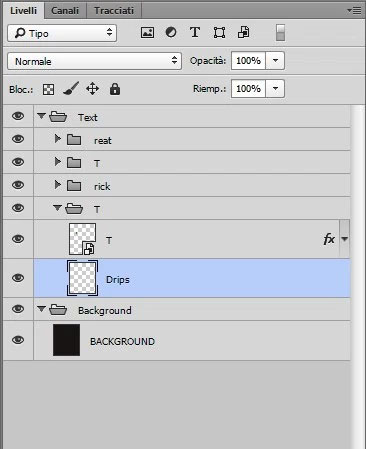Expand the rick group folder

(57, 185)
